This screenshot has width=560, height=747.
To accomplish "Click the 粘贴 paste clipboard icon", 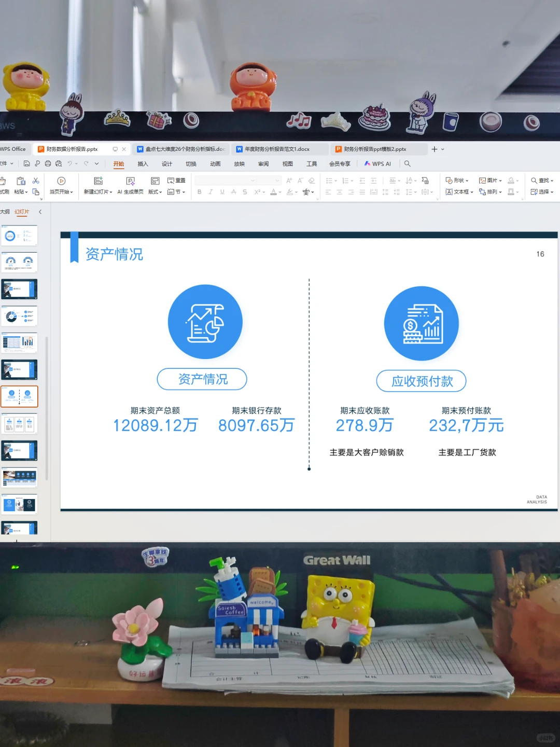I will click(x=21, y=181).
